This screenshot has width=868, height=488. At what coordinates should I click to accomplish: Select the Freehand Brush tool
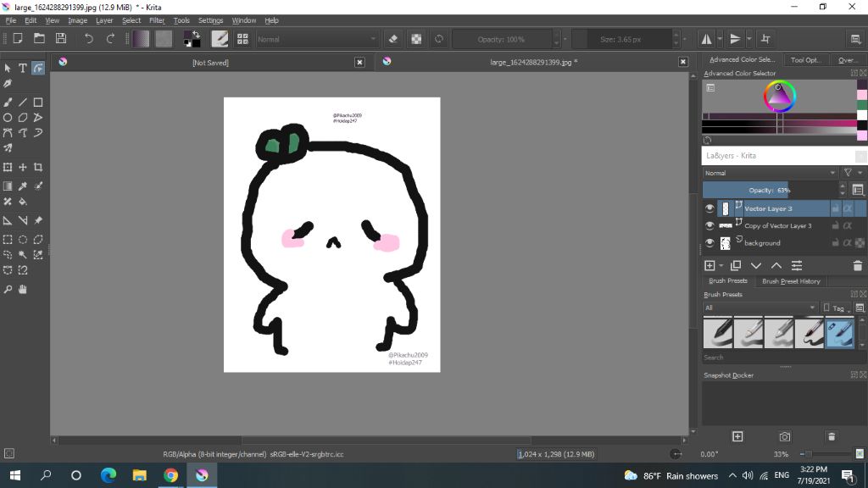pos(8,103)
